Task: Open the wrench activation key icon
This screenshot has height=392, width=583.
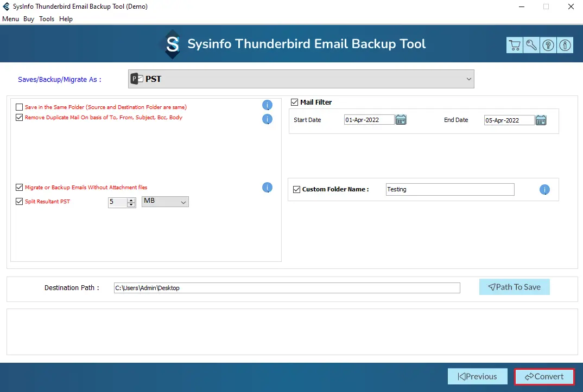Action: click(x=531, y=46)
